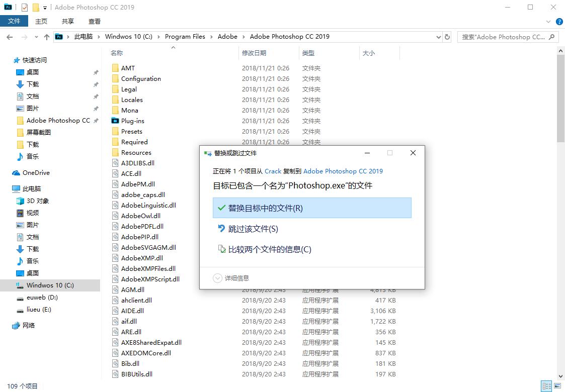
Task: Switch to large icons view in status bar
Action: click(557, 386)
